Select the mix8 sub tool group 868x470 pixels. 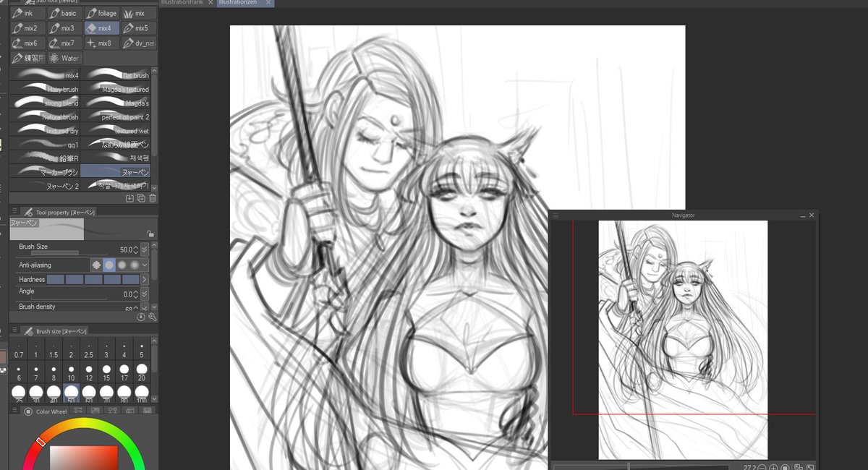[x=101, y=43]
